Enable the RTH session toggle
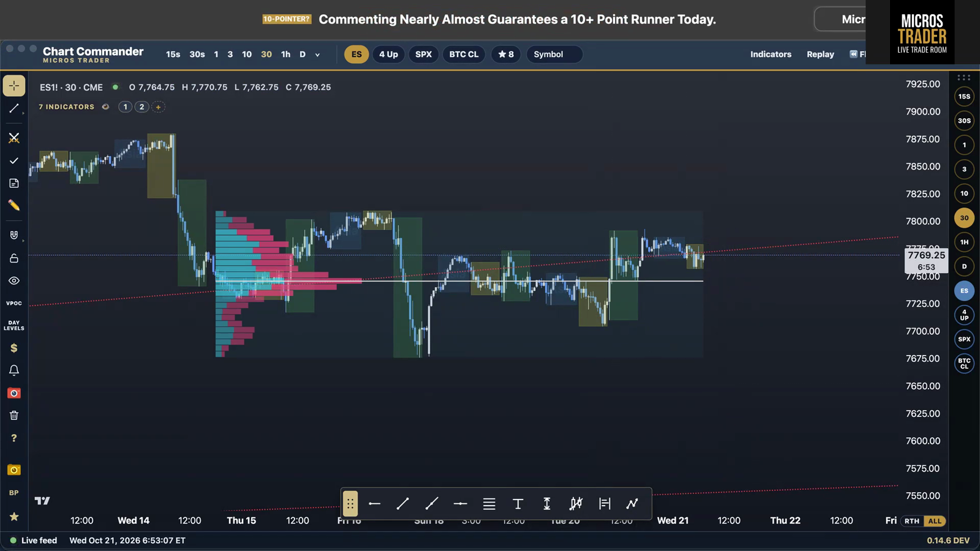 click(x=912, y=521)
